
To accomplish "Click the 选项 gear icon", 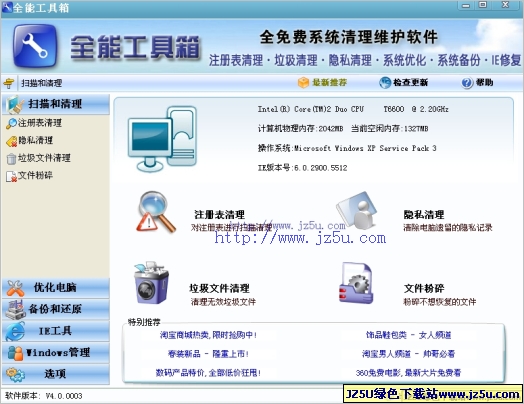I will pos(15,374).
